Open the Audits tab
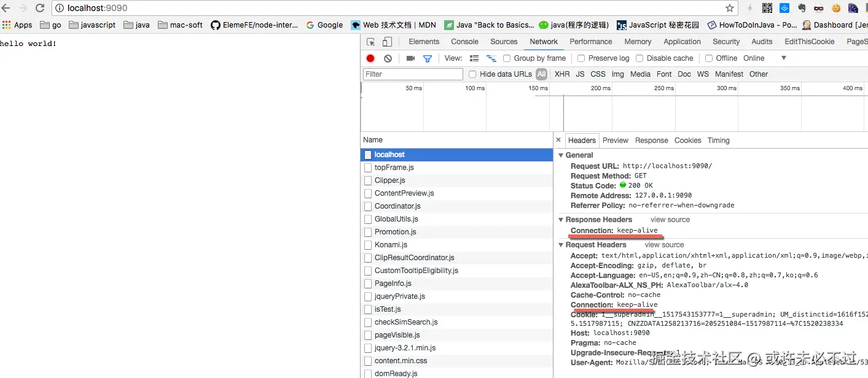 pos(762,42)
